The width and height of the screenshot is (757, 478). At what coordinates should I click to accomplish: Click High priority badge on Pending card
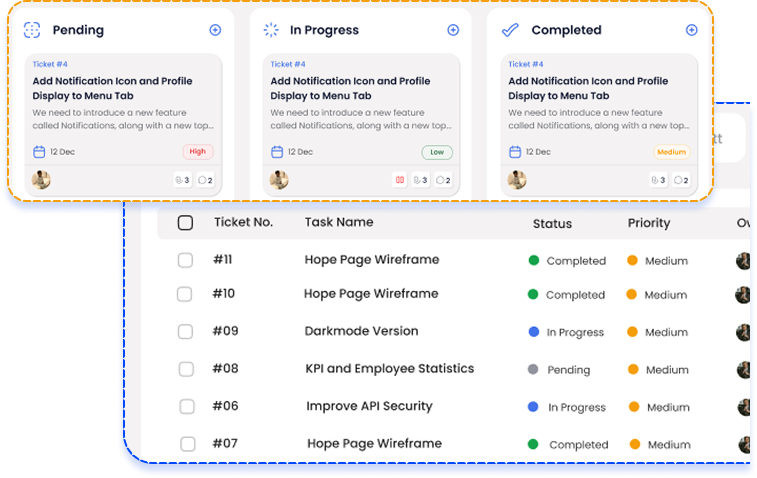pos(197,152)
